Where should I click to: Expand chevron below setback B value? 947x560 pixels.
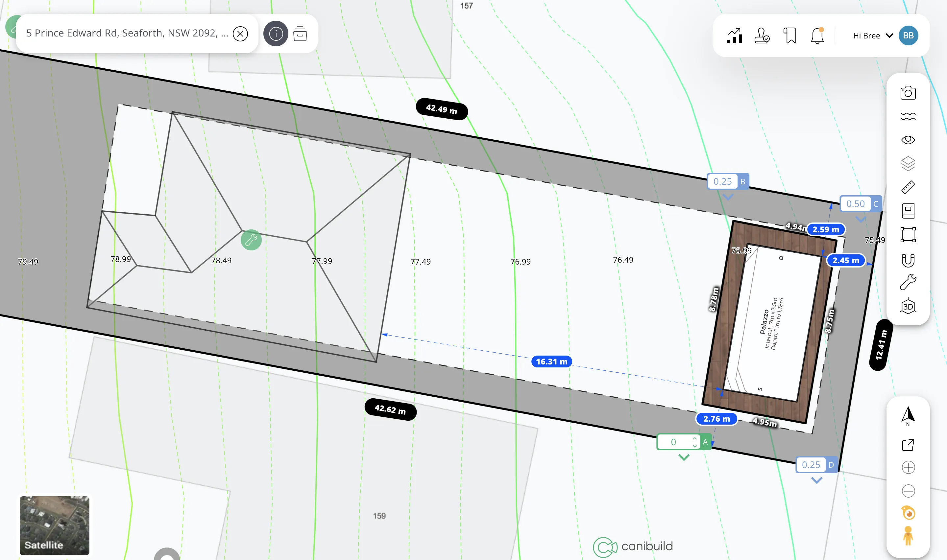click(728, 198)
